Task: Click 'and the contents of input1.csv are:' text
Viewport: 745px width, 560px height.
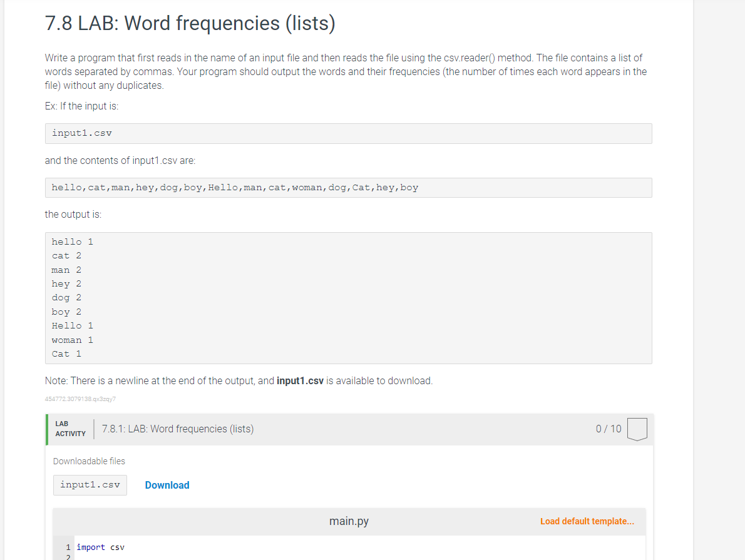Action: point(120,161)
